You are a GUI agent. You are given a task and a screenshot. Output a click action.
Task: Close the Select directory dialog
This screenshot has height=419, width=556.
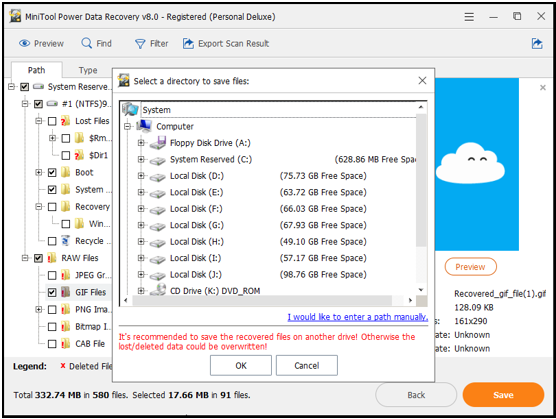(x=422, y=80)
